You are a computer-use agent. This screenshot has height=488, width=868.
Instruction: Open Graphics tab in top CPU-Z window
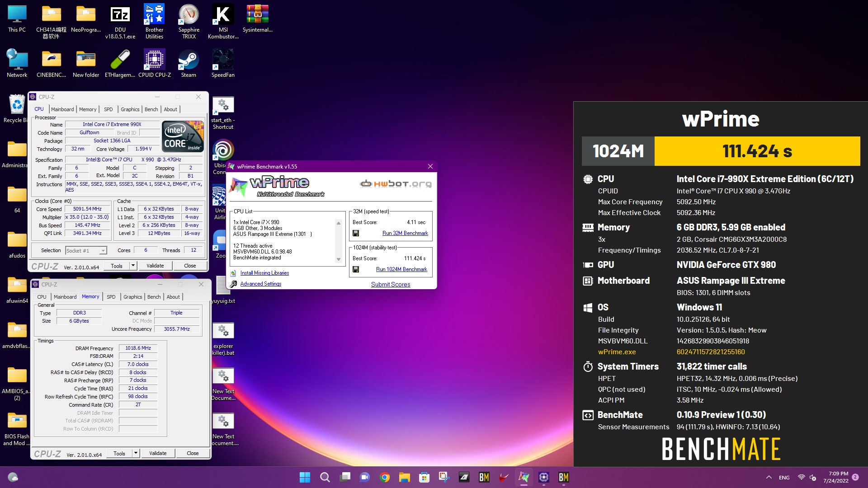[x=130, y=109]
